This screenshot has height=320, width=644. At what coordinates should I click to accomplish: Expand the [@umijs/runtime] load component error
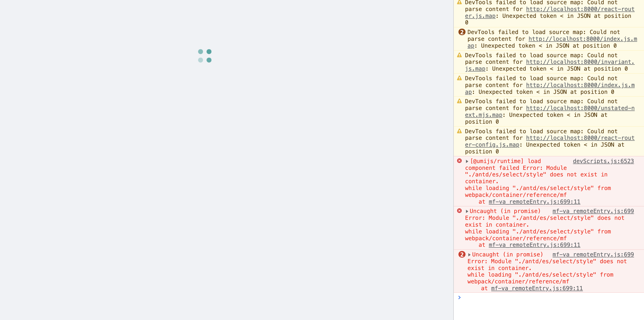click(467, 161)
